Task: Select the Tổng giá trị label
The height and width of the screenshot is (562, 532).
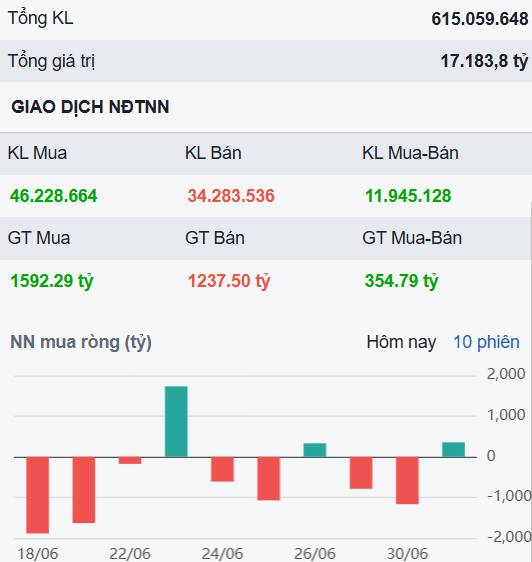Action: [x=52, y=61]
